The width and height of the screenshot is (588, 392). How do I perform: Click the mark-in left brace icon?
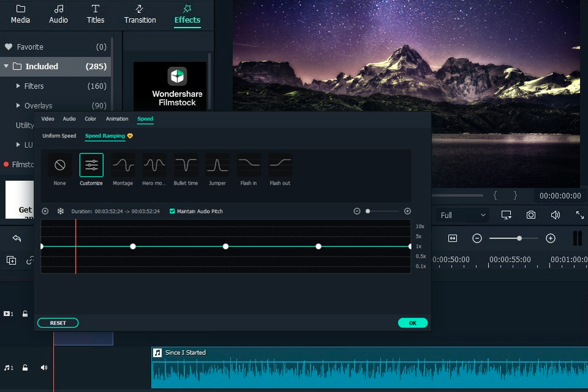495,195
